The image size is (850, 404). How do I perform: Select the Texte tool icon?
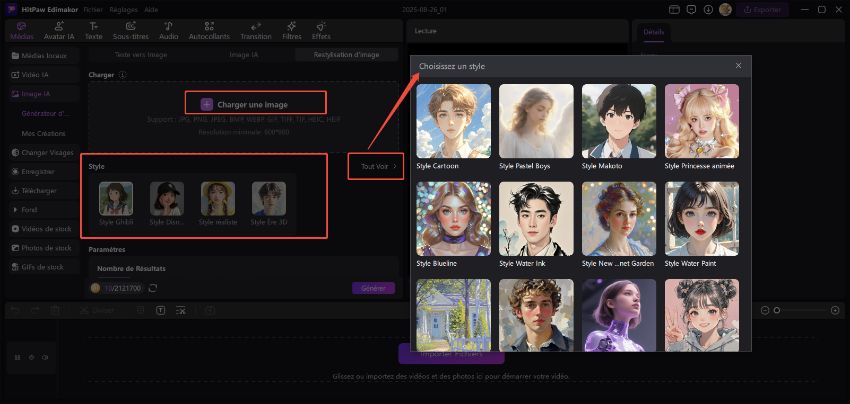point(93,28)
